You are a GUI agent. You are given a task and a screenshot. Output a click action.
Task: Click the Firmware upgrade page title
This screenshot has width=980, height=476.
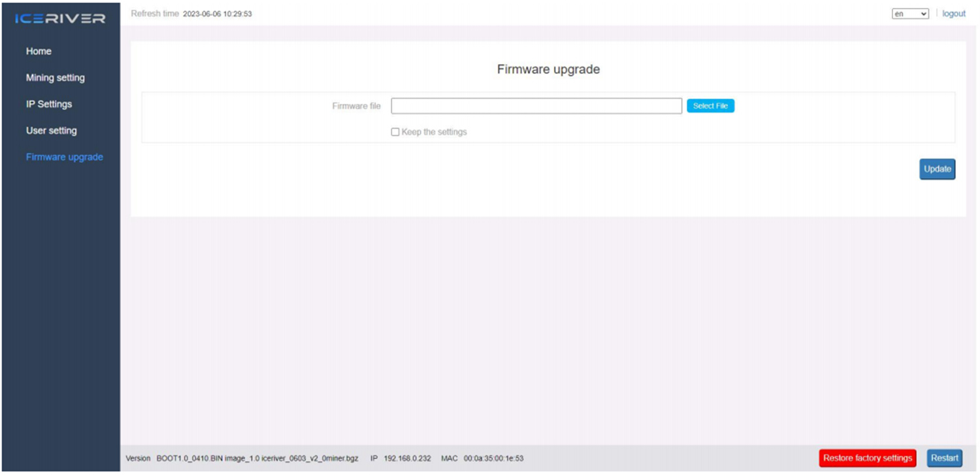[x=547, y=69]
